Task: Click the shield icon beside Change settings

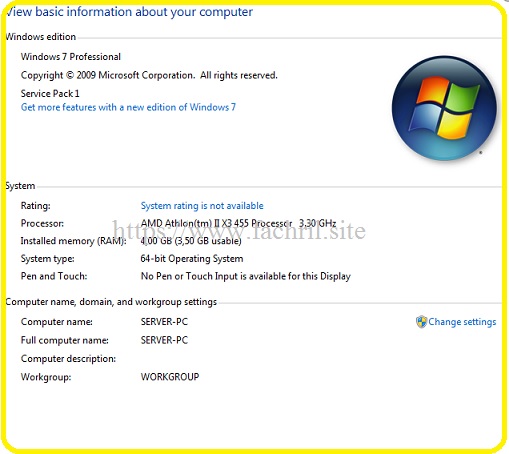Action: pyautogui.click(x=421, y=322)
